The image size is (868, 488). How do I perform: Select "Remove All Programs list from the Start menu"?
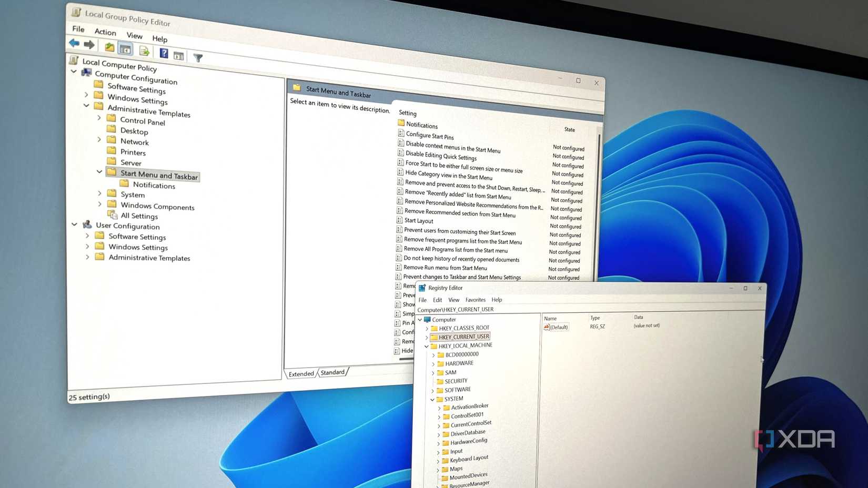pos(456,250)
